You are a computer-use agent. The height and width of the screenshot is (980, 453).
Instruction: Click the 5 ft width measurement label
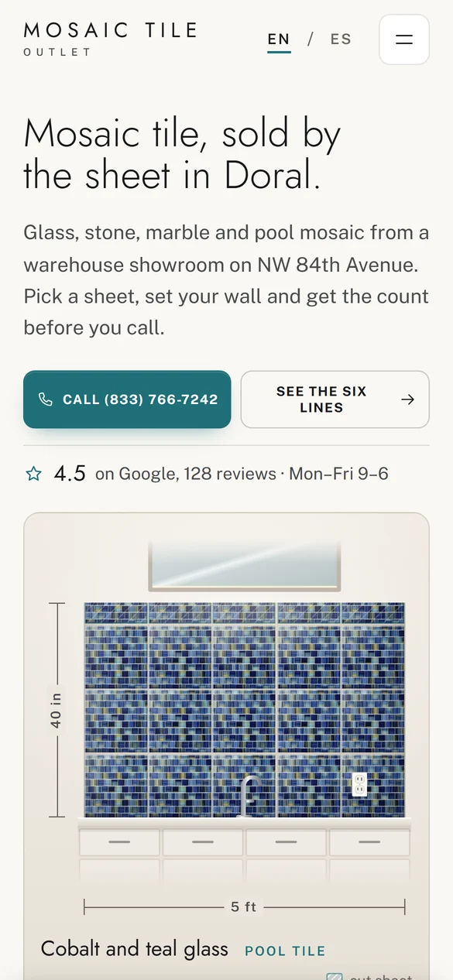(244, 906)
